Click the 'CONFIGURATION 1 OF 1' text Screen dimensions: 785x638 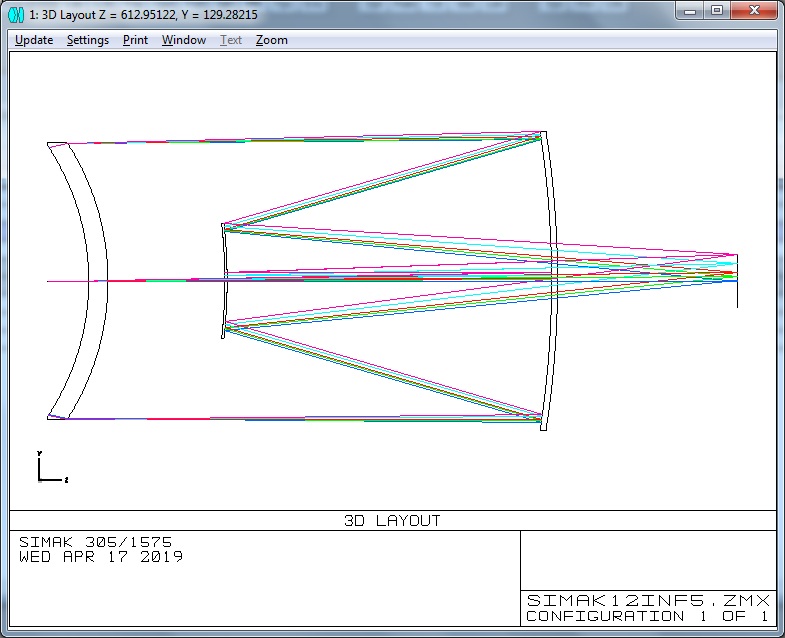point(647,616)
